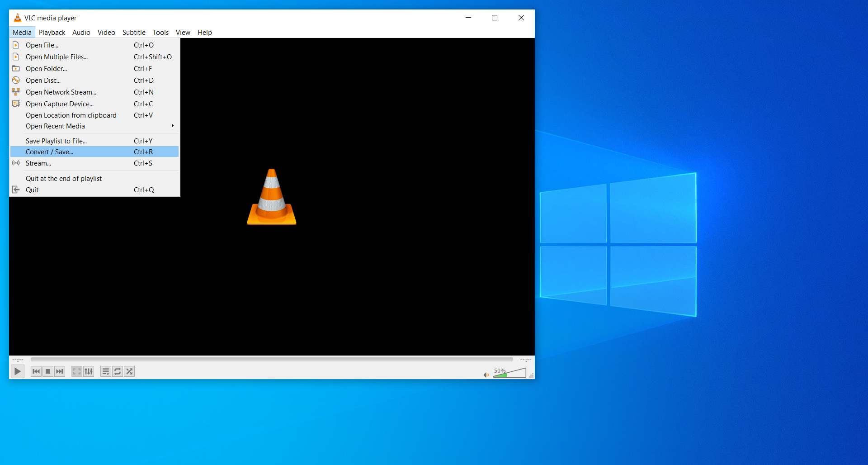Mute audio using the speaker icon
This screenshot has width=868, height=465.
(x=486, y=375)
